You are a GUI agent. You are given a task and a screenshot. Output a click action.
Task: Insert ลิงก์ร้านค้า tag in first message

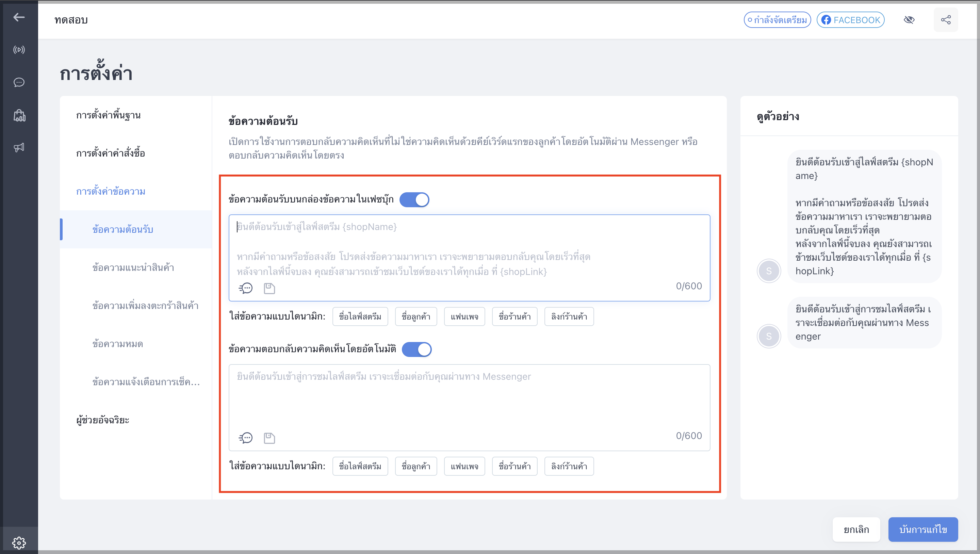pos(569,316)
